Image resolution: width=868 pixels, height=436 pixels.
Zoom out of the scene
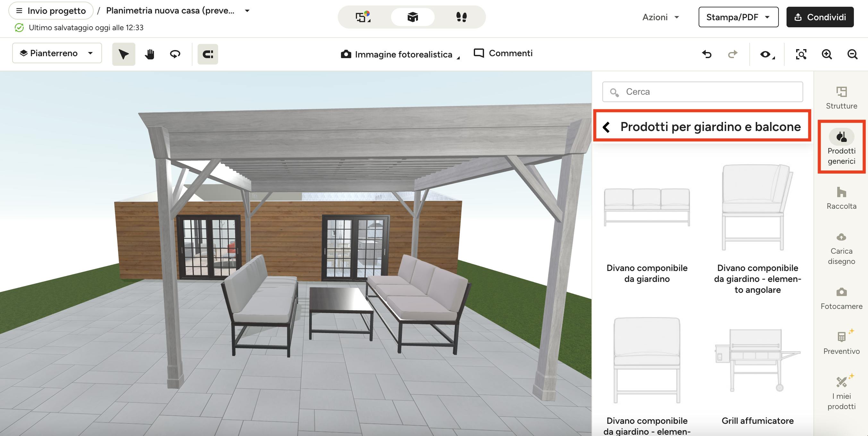click(x=852, y=54)
